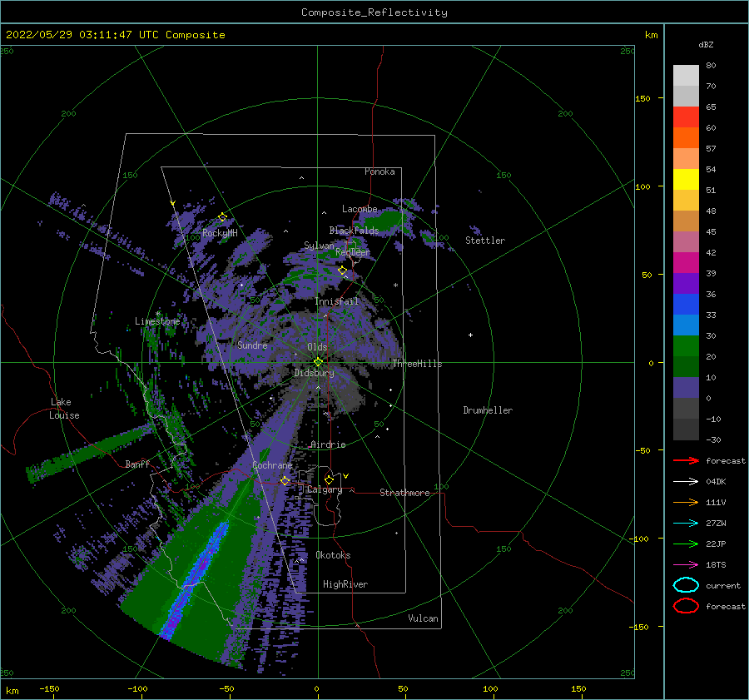This screenshot has width=749, height=700.
Task: Select the blue 33-36 dBZ swatch
Action: click(x=686, y=305)
